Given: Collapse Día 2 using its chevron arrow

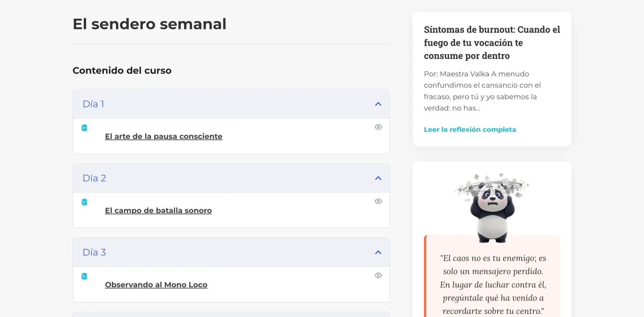Looking at the screenshot, I should [x=378, y=178].
